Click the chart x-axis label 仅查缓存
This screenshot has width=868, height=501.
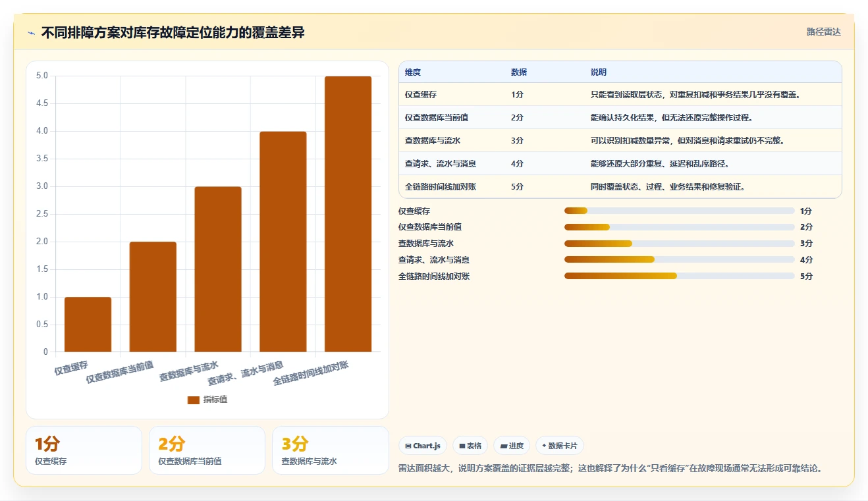click(71, 368)
